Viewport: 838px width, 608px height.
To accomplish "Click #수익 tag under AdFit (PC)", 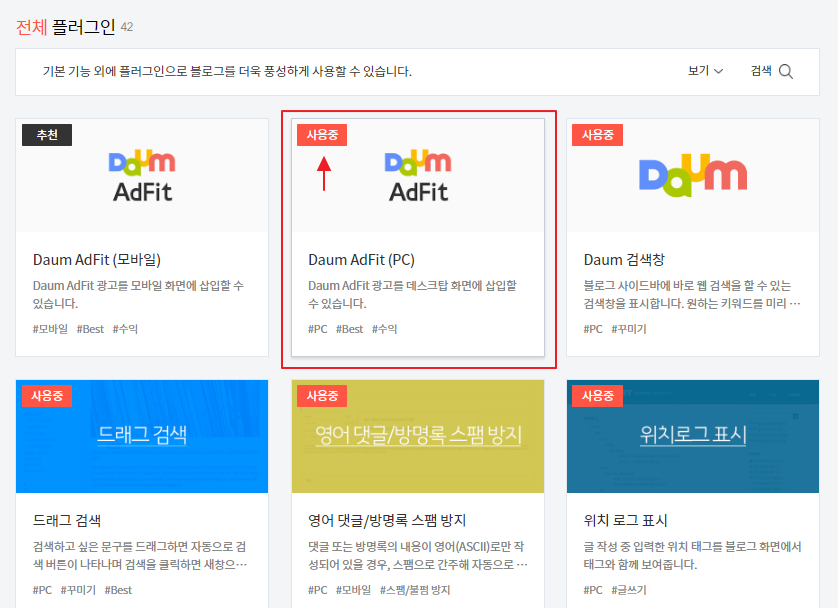I will click(384, 329).
